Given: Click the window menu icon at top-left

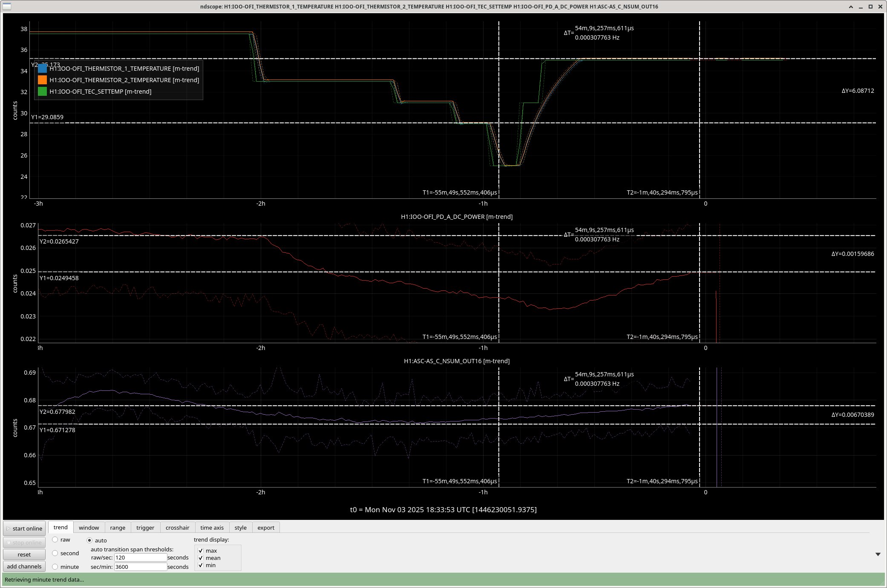Looking at the screenshot, I should point(7,6).
